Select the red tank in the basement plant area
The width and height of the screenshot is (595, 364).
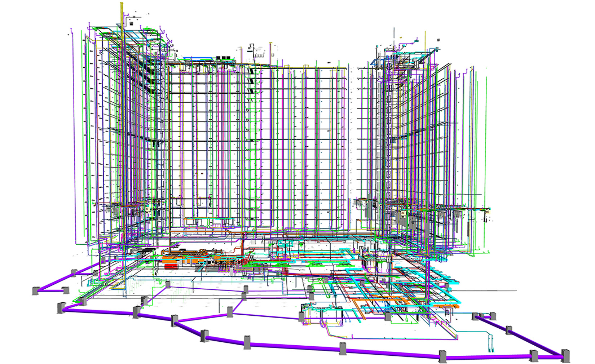pos(171,266)
